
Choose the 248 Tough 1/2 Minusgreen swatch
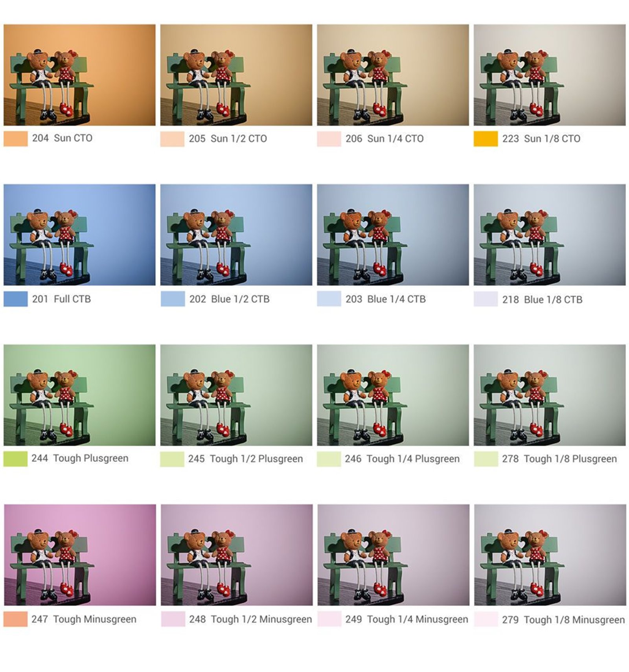173,619
